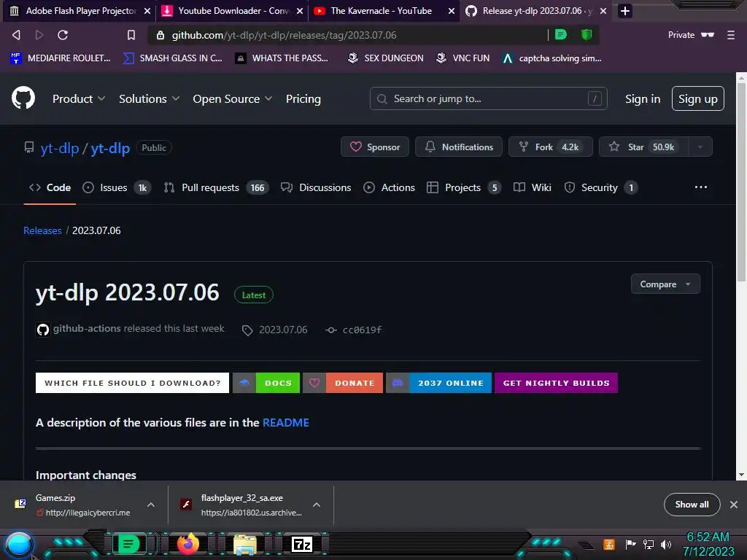
Task: Click the browser forward arrow
Action: point(39,35)
